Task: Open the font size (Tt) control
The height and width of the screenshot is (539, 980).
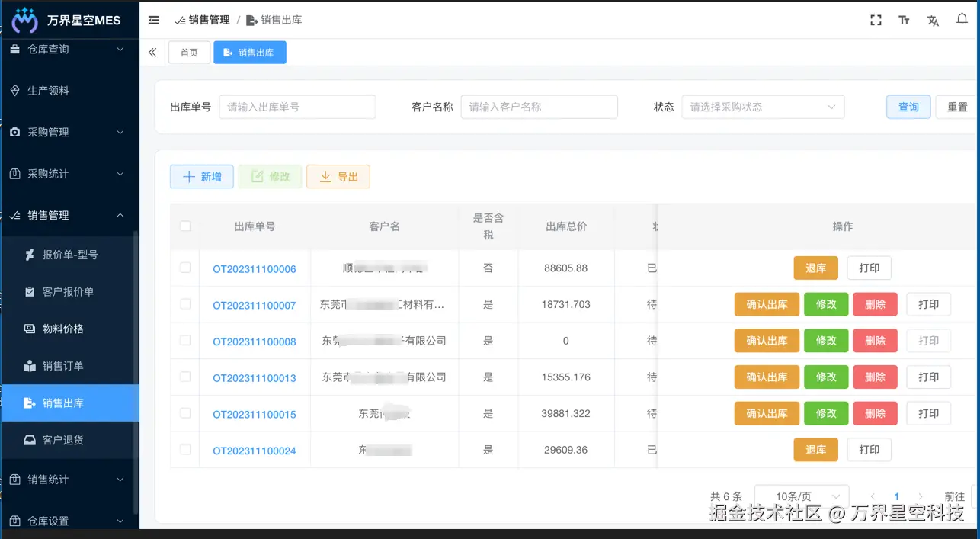Action: pyautogui.click(x=904, y=20)
